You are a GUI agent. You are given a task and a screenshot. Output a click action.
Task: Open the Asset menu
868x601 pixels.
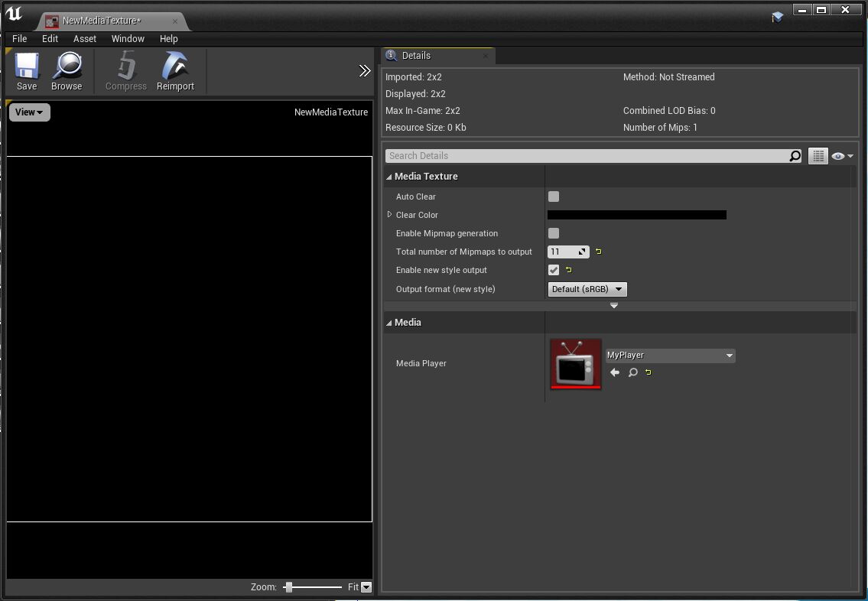[85, 38]
